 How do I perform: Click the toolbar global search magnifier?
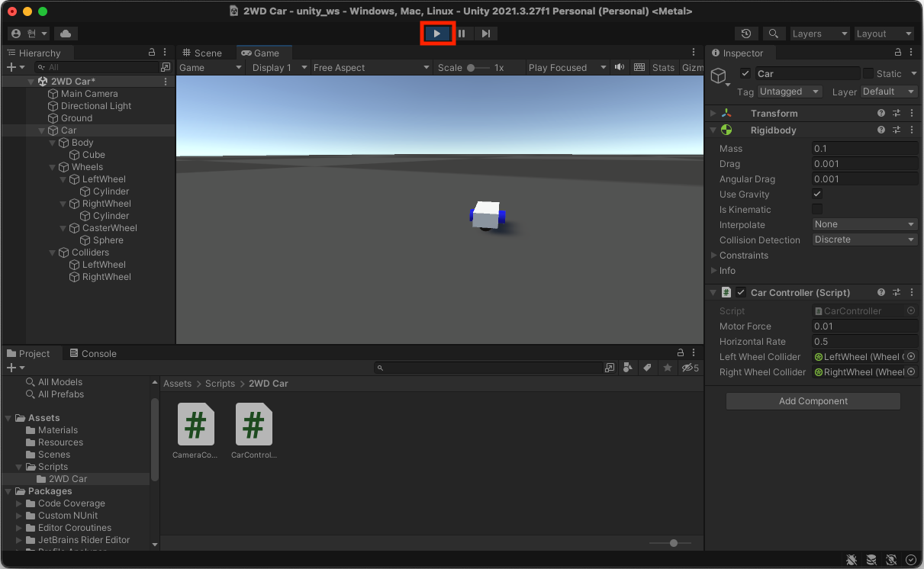774,34
